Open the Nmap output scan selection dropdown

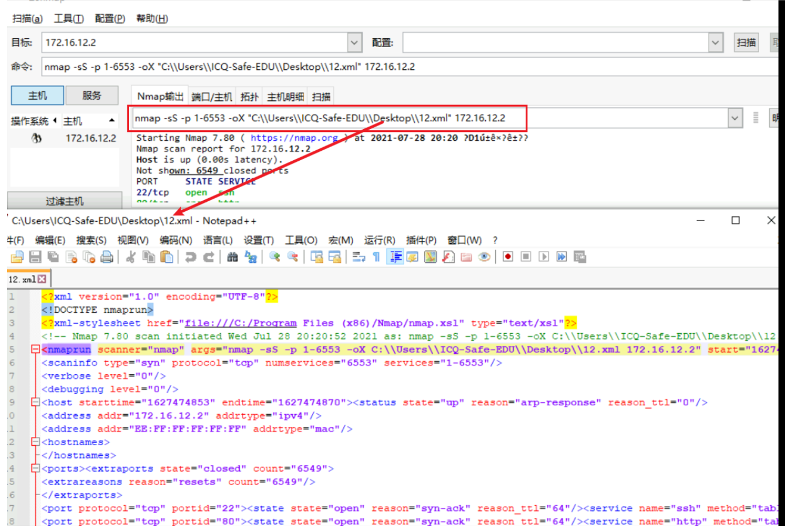[x=735, y=118]
